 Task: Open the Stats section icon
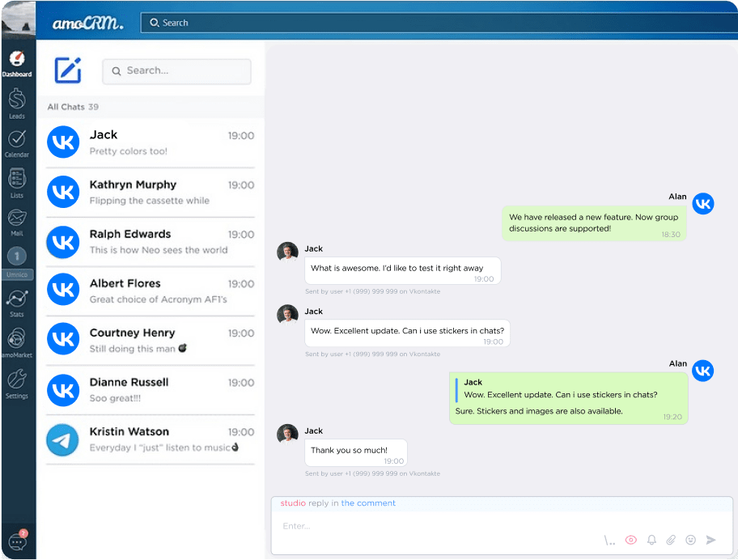tap(16, 298)
